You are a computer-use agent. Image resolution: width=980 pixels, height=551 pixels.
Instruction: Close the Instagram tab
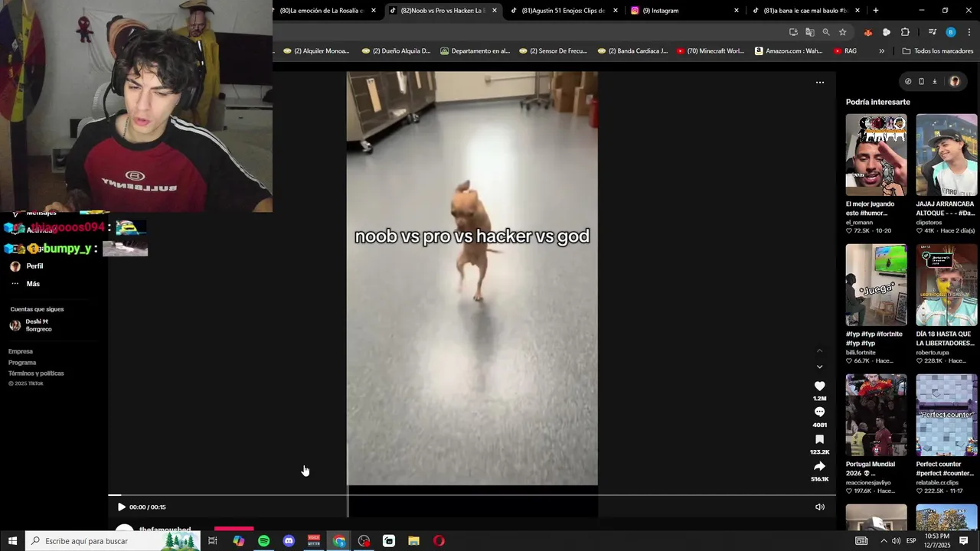coord(737,11)
